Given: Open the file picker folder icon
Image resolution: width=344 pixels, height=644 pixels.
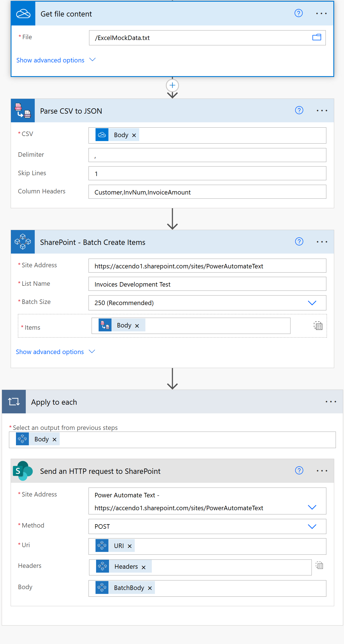Looking at the screenshot, I should click(317, 38).
